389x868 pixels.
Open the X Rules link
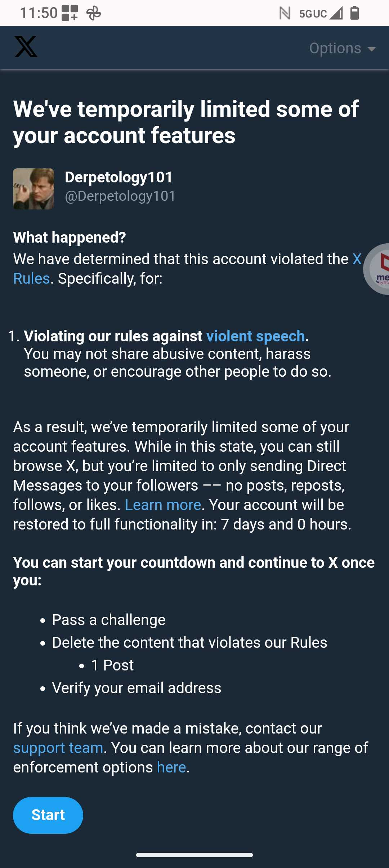pos(32,278)
